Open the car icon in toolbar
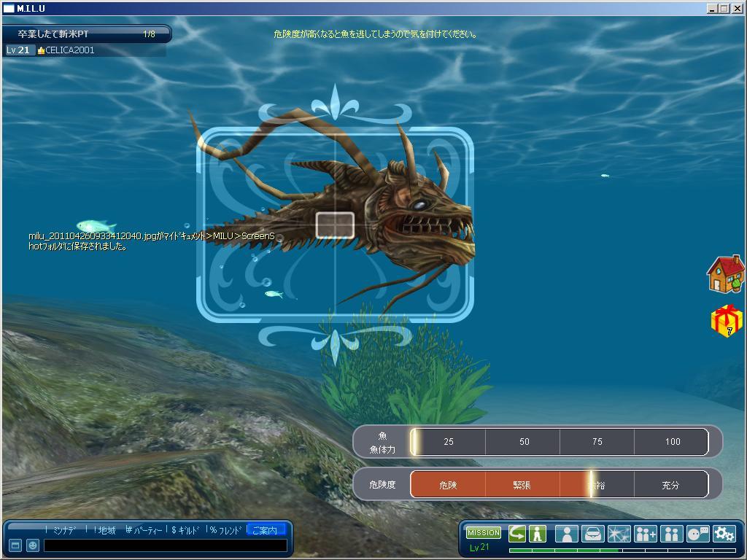 pos(593,534)
